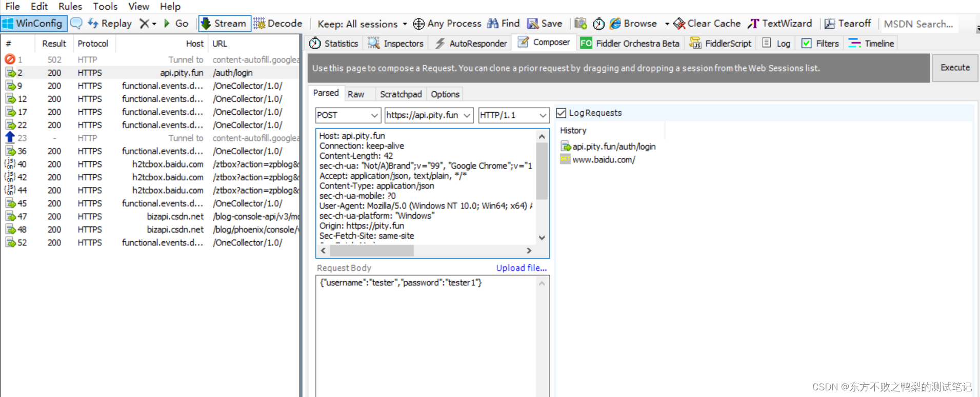The image size is (980, 397).
Task: Click the Execute button
Action: pyautogui.click(x=955, y=68)
